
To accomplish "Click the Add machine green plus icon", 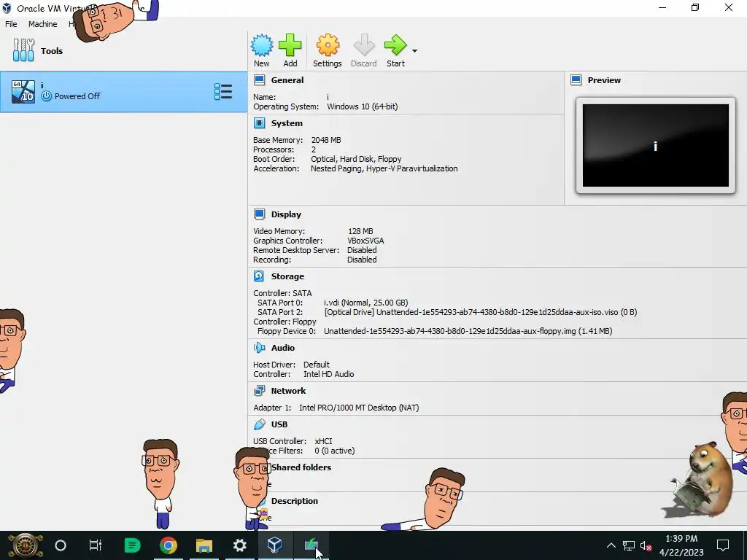I will pos(290,46).
